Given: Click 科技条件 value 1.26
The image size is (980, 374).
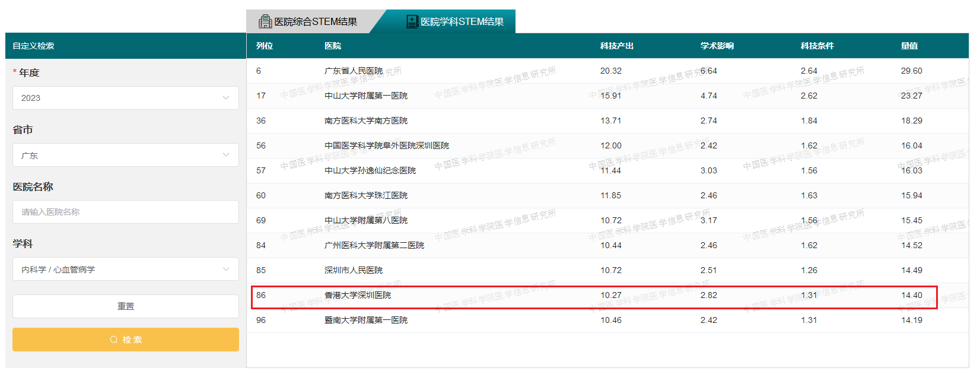Looking at the screenshot, I should [809, 270].
